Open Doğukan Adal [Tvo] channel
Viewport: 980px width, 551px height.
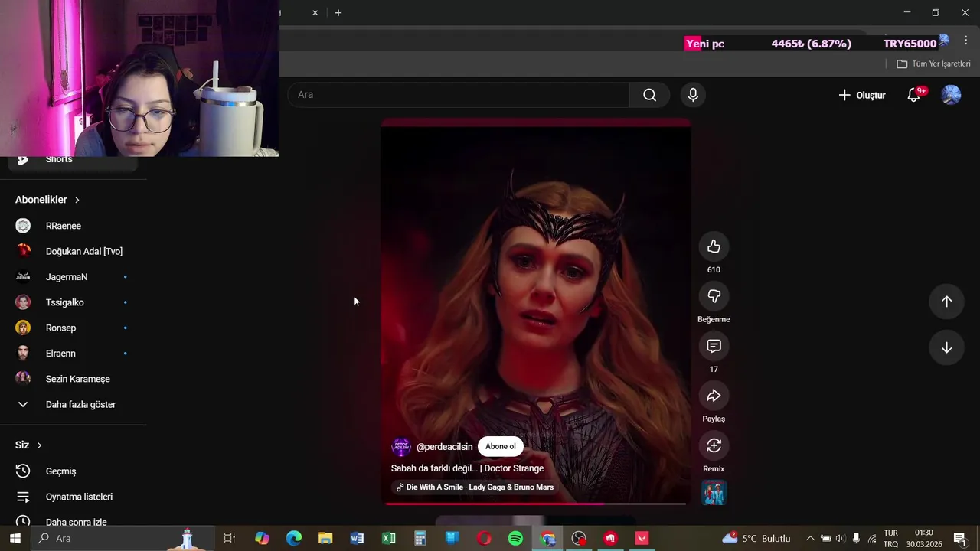point(73,251)
